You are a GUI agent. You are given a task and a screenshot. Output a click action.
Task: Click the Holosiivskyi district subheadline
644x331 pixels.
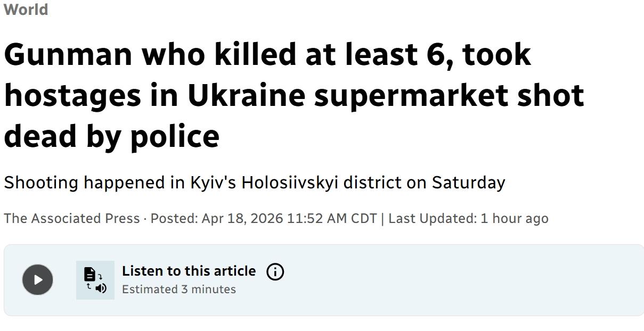point(254,183)
